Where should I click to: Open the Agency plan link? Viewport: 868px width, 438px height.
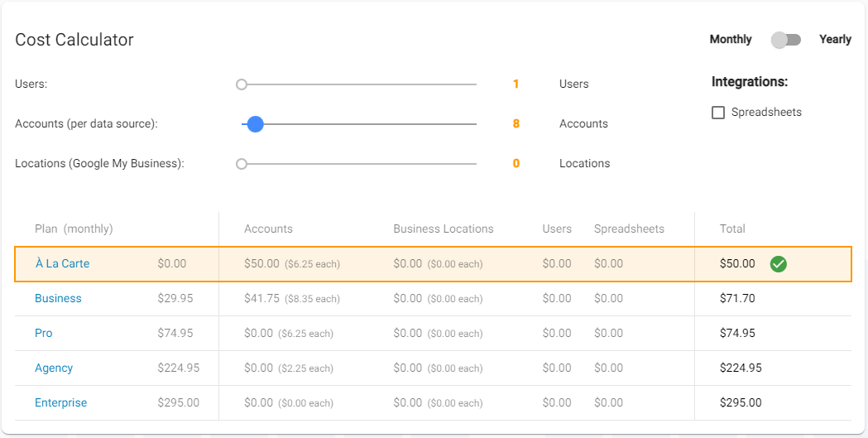[x=54, y=368]
